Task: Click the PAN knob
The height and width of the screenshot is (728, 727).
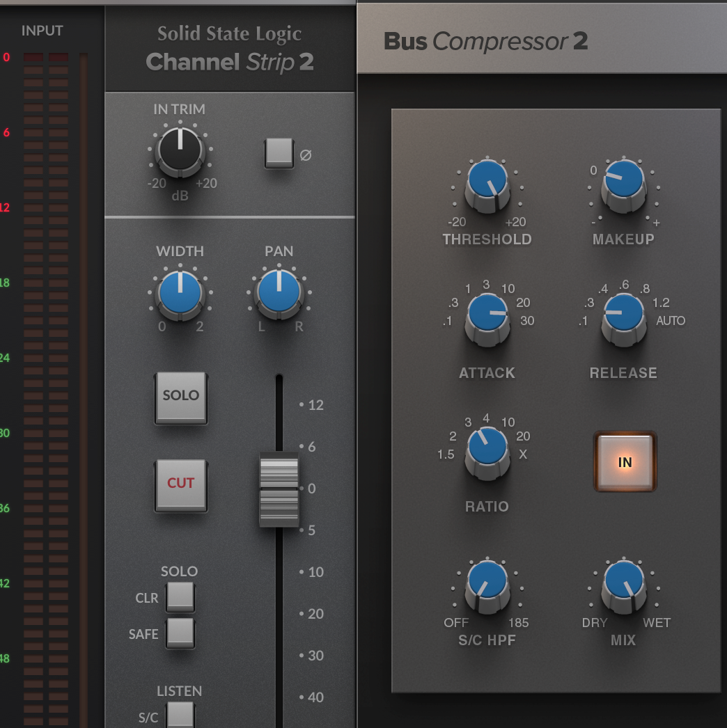Action: [x=279, y=296]
